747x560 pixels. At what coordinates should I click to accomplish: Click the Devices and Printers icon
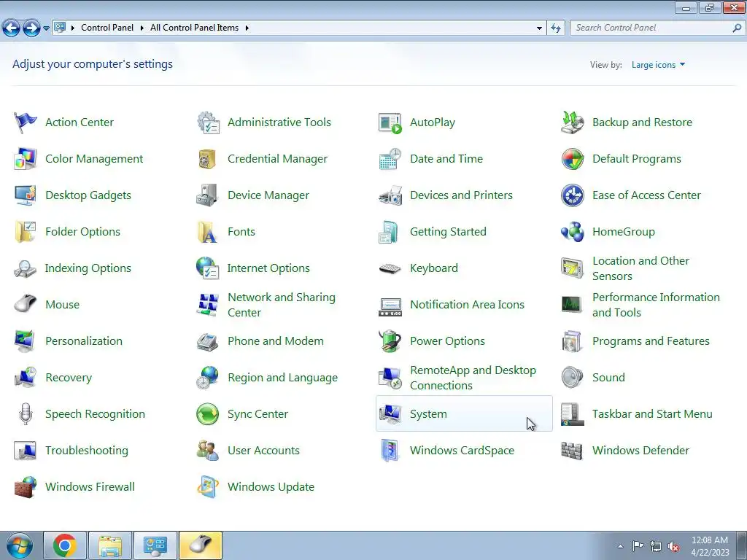pyautogui.click(x=390, y=195)
